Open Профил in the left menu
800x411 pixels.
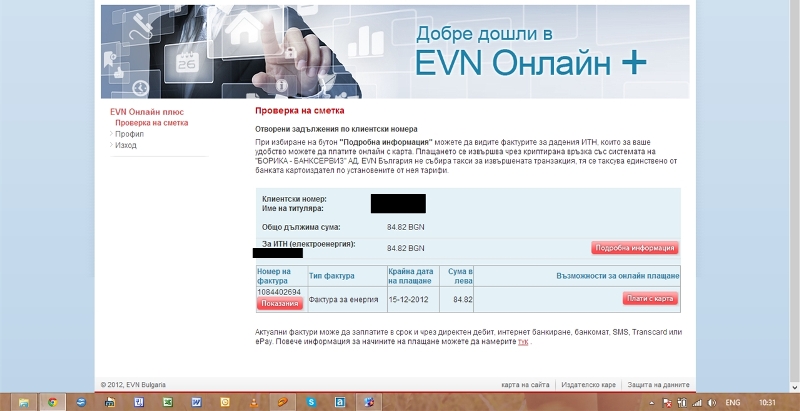point(129,134)
